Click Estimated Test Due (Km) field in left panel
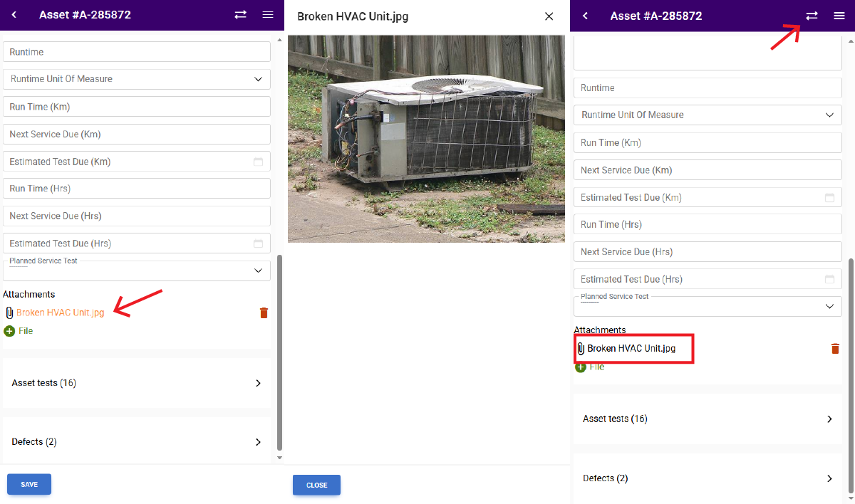 pyautogui.click(x=137, y=162)
